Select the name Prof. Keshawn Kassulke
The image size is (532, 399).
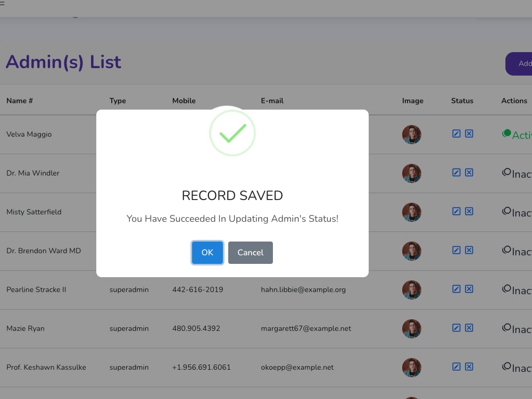(x=46, y=368)
